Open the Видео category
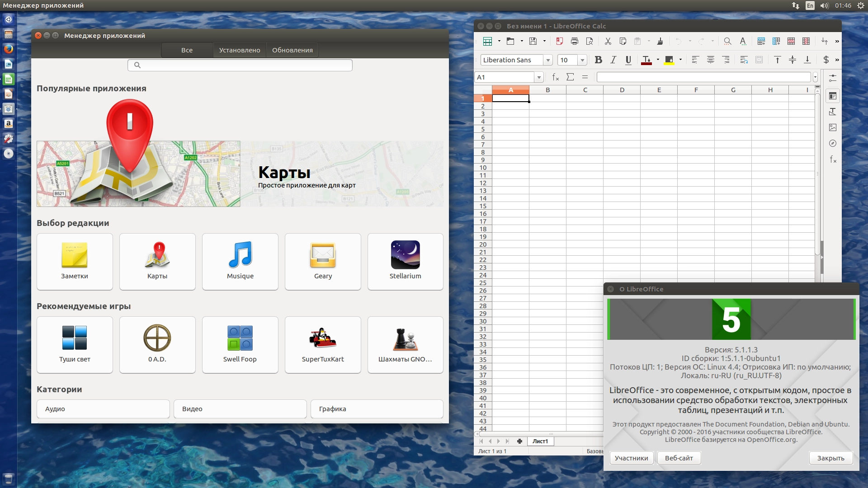The width and height of the screenshot is (868, 488). (x=240, y=409)
